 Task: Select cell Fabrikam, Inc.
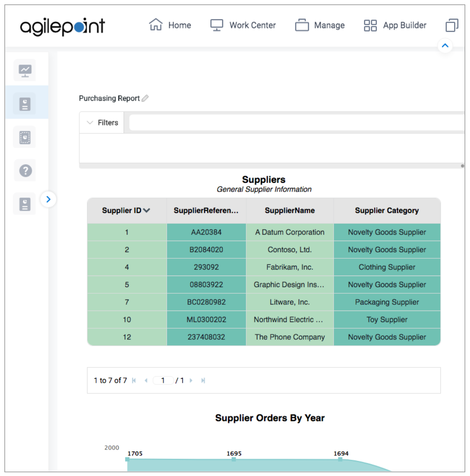pyautogui.click(x=290, y=267)
